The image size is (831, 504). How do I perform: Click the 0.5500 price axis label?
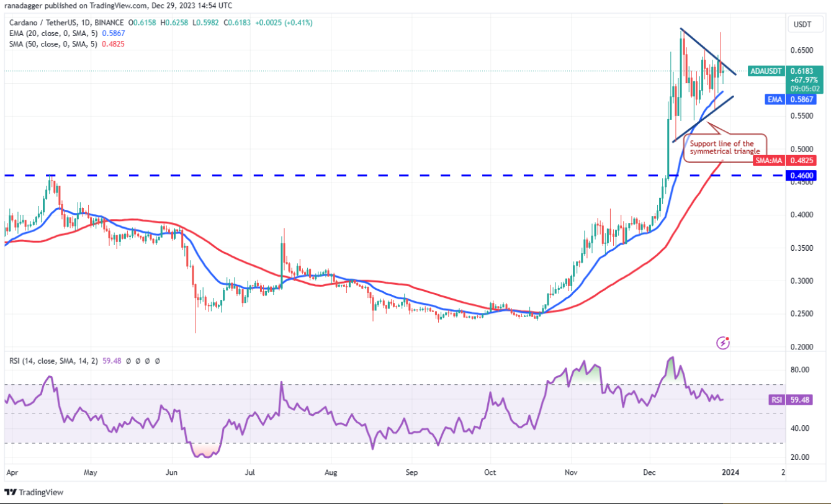(801, 115)
